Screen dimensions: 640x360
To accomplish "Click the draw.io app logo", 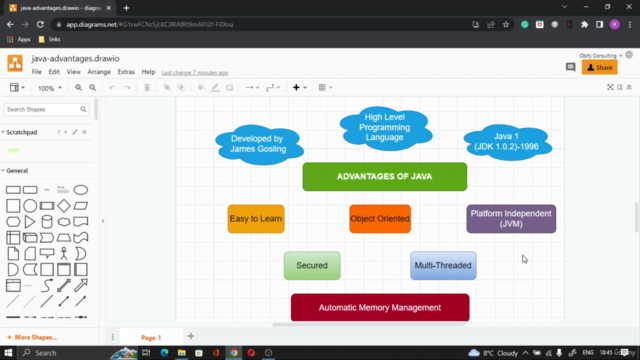I will [15, 63].
